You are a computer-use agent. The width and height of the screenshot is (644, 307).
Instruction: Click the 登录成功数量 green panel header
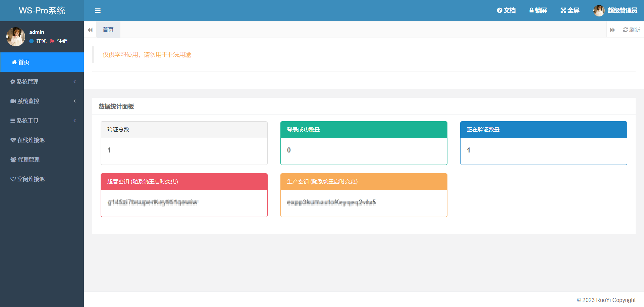(364, 130)
